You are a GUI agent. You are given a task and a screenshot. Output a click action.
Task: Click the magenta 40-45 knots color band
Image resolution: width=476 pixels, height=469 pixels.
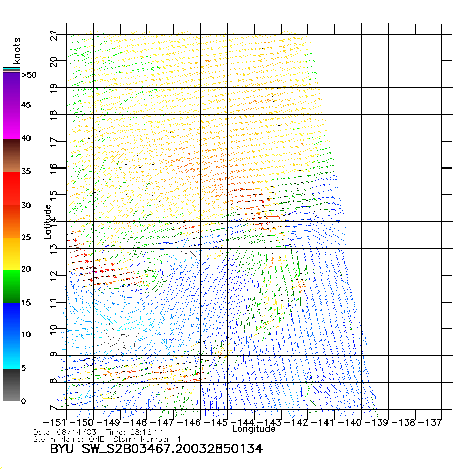[12, 122]
